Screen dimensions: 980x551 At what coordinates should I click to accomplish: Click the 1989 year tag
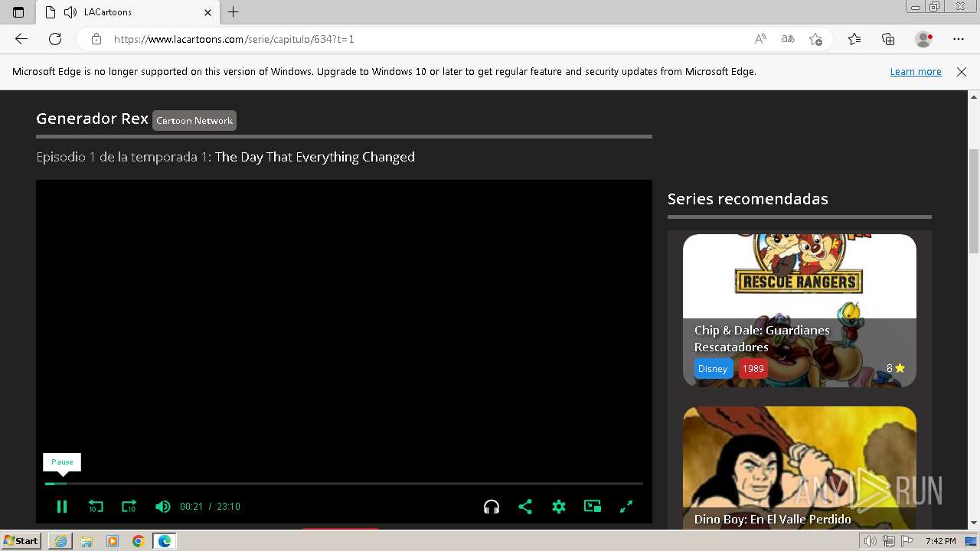pos(753,368)
